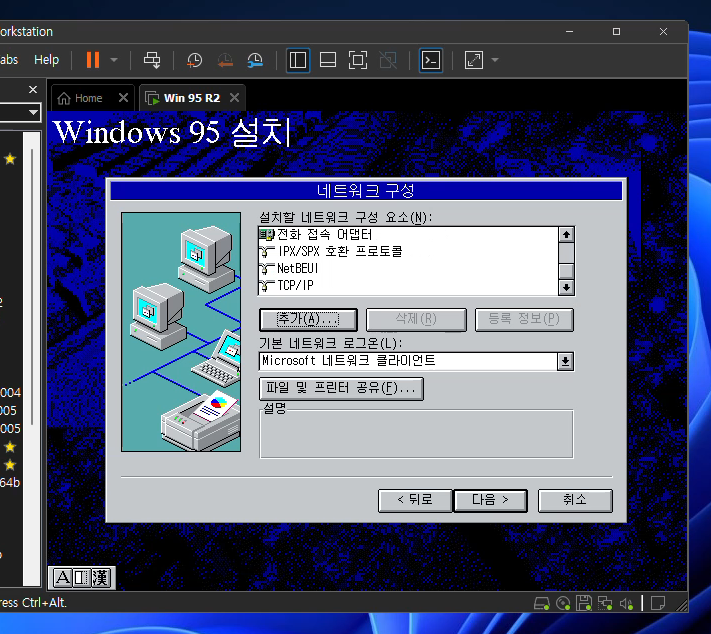Open the snapshot manager
Viewport: 711px width, 634px height.
click(255, 60)
